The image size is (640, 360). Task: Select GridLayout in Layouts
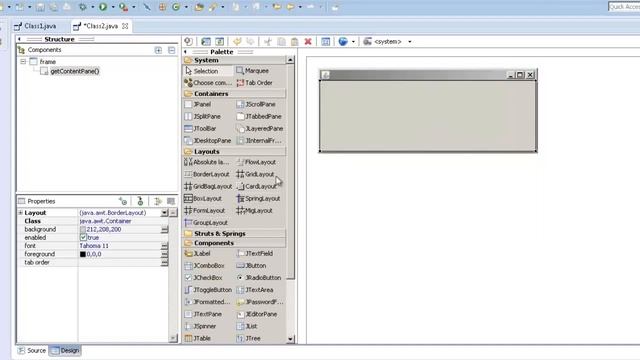click(x=255, y=174)
